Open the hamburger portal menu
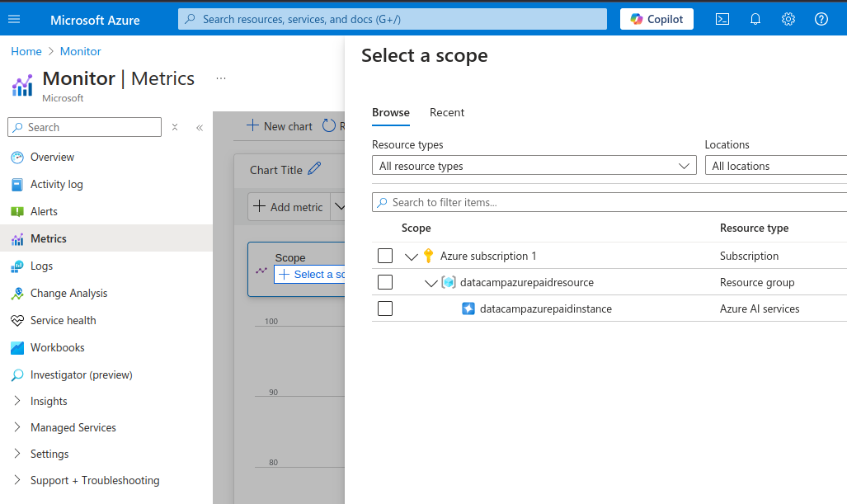The height and width of the screenshot is (504, 847). click(x=14, y=20)
